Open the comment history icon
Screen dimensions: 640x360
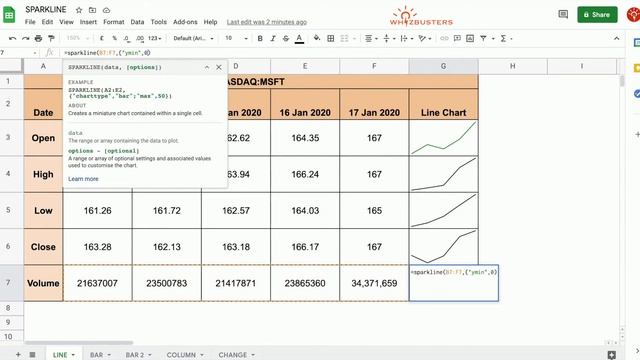[x=563, y=15]
